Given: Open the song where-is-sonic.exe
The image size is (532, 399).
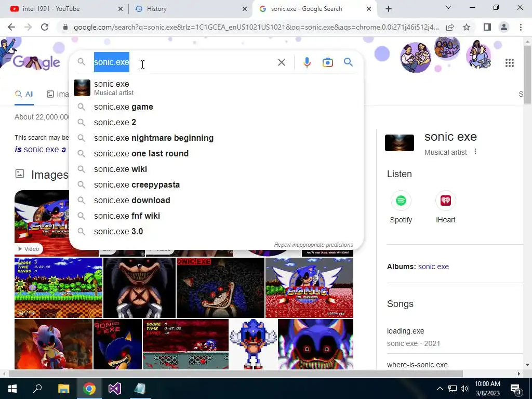Looking at the screenshot, I should click(x=417, y=365).
